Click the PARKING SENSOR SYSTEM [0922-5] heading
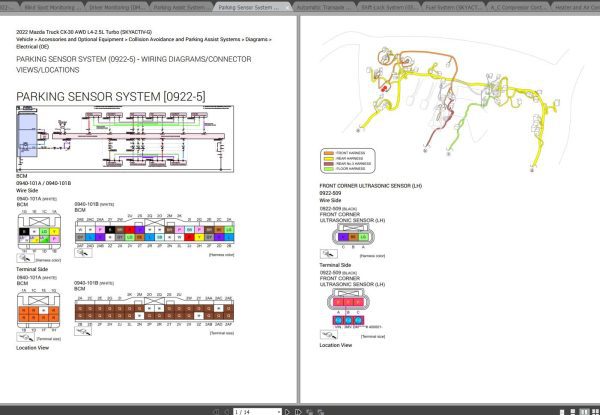This screenshot has height=415, width=600. coord(111,96)
